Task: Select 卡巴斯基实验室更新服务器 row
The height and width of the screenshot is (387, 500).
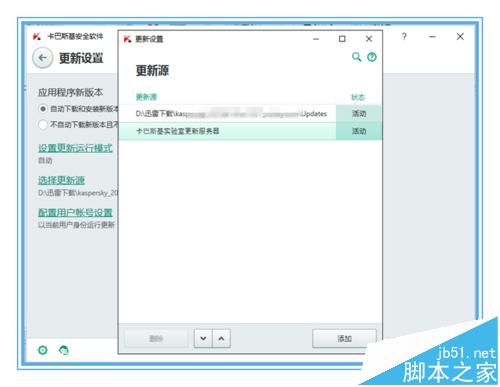Action: pyautogui.click(x=227, y=131)
